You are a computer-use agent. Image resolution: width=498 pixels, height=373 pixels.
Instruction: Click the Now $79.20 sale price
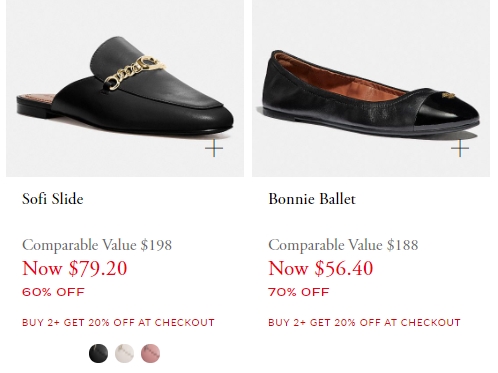tap(75, 268)
